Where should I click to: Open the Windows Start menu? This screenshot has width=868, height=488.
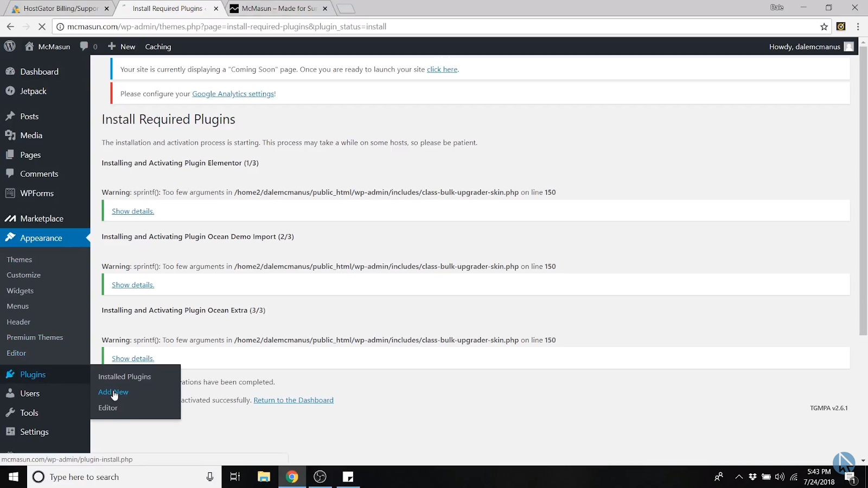click(14, 477)
